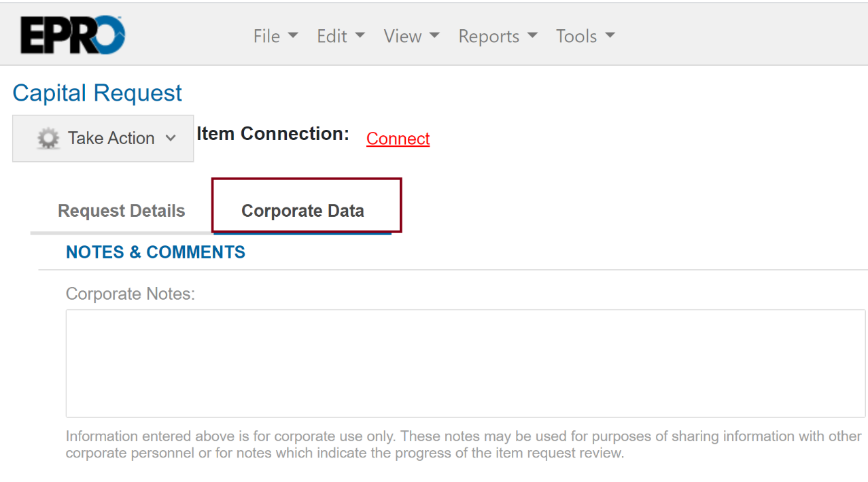Click the dropdown arrow beside Tools
The height and width of the screenshot is (482, 868).
pos(610,35)
